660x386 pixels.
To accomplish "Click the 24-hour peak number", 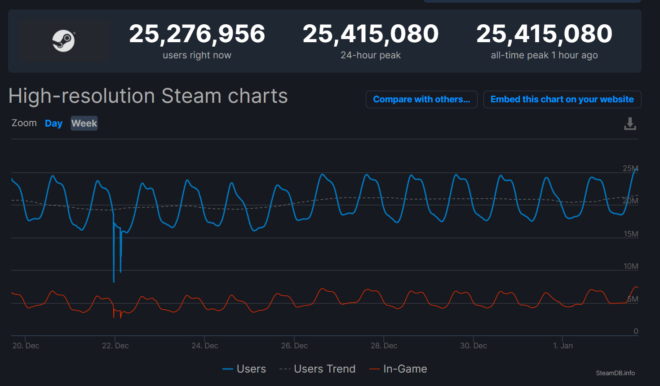I will 370,34.
